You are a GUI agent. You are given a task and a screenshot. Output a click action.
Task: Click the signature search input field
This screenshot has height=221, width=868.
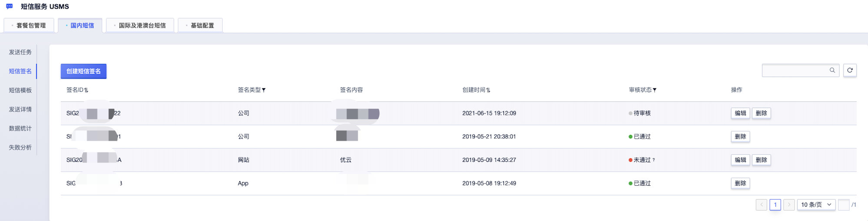[795, 70]
